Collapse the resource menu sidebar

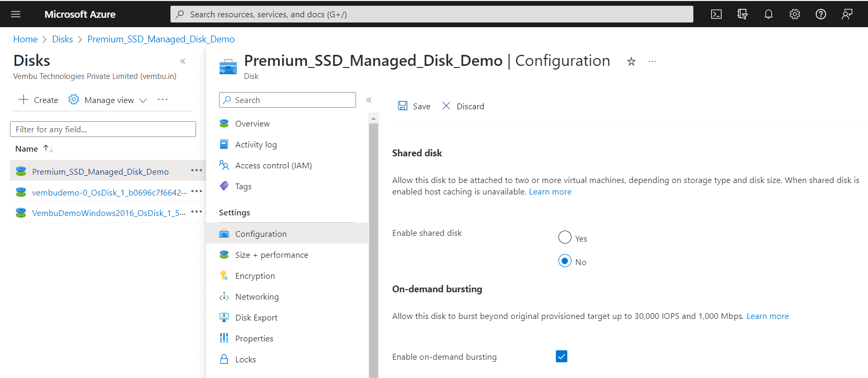tap(369, 99)
